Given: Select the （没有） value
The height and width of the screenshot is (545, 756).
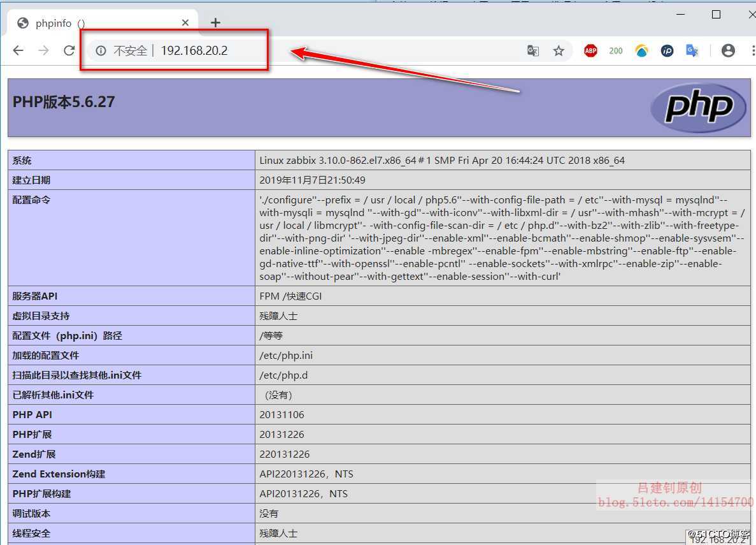Looking at the screenshot, I should [x=278, y=395].
